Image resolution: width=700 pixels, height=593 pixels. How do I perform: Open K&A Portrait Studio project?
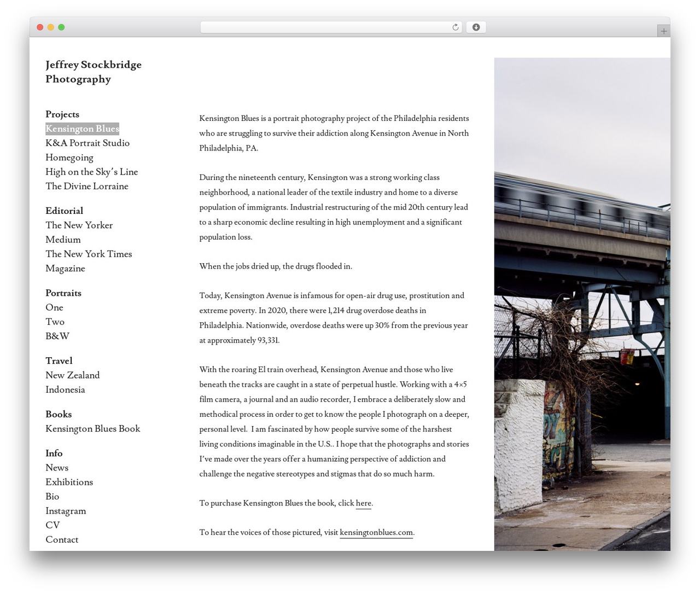[87, 143]
